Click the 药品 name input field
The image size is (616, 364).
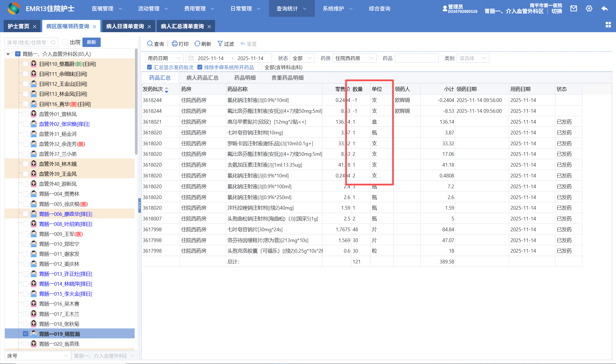coord(416,58)
